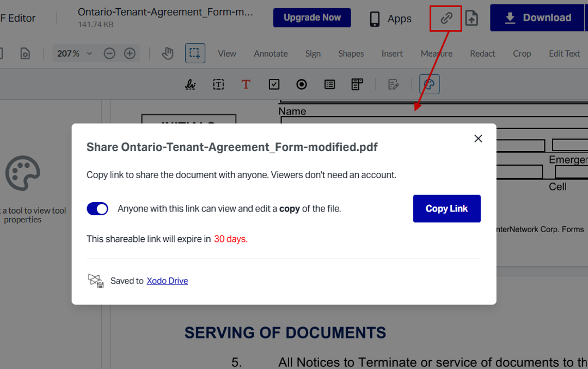The image size is (588, 369).
Task: Open the Insert tab
Action: [x=392, y=53]
